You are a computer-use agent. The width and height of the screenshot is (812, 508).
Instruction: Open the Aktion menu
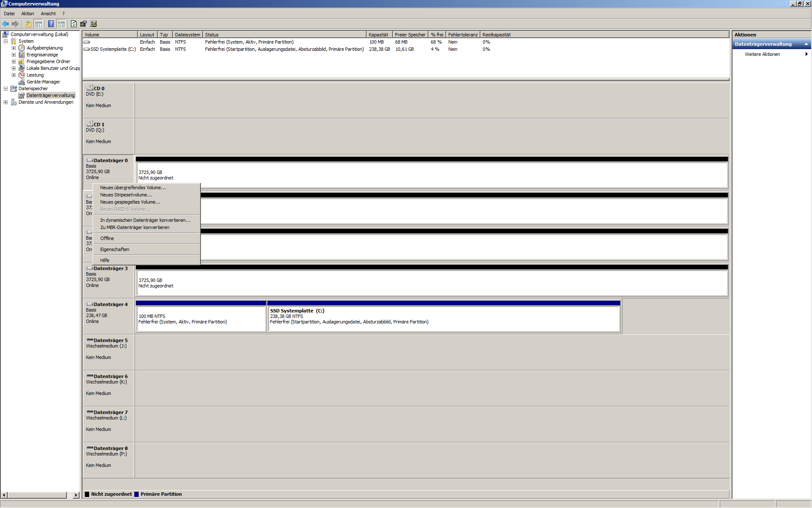(27, 14)
